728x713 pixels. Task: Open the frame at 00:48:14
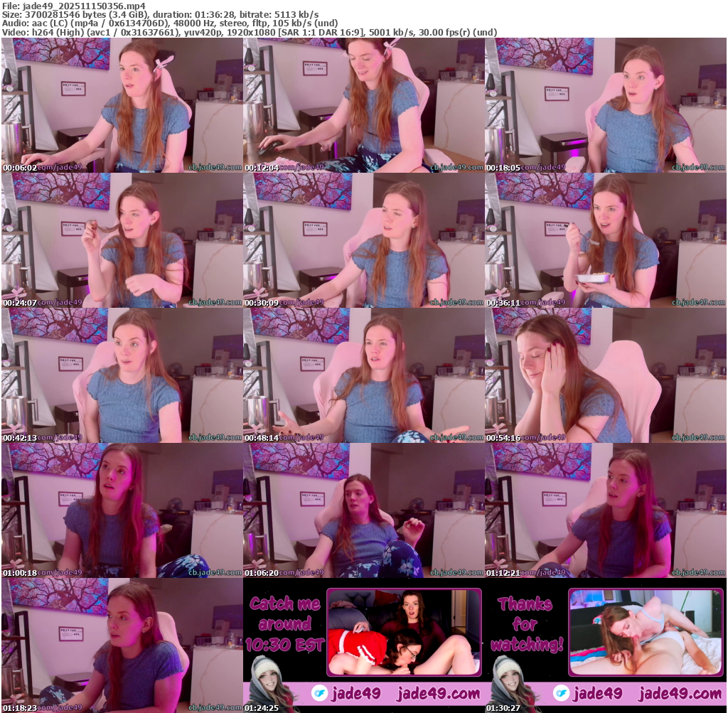click(x=363, y=375)
